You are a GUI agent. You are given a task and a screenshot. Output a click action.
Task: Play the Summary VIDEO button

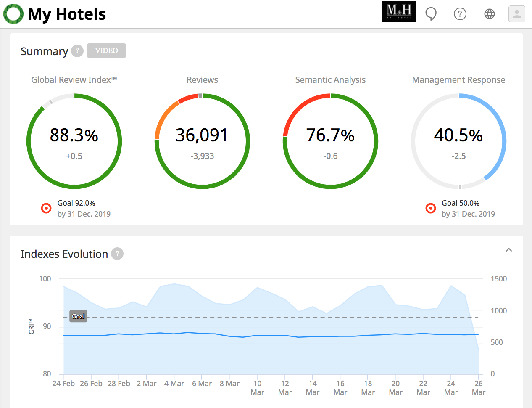tap(106, 50)
